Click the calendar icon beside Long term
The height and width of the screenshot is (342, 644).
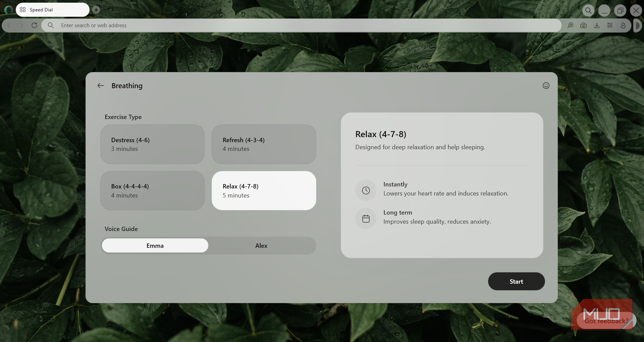point(366,219)
